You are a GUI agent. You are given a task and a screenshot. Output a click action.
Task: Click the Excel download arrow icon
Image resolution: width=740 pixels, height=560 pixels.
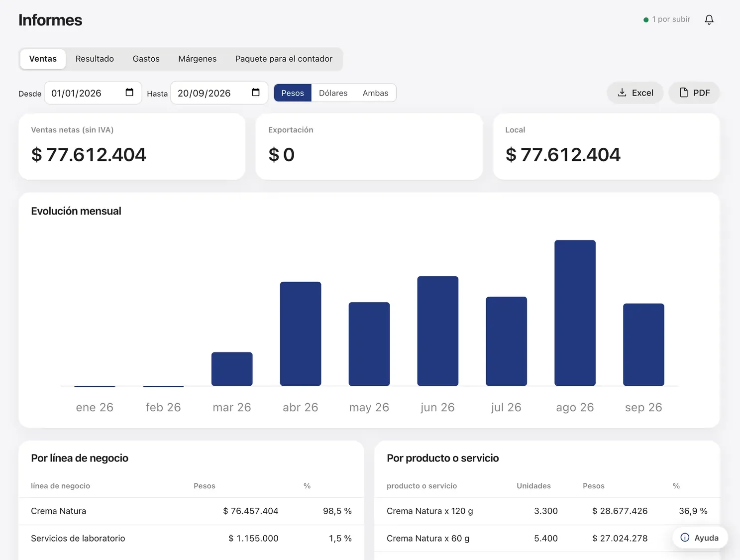click(622, 93)
